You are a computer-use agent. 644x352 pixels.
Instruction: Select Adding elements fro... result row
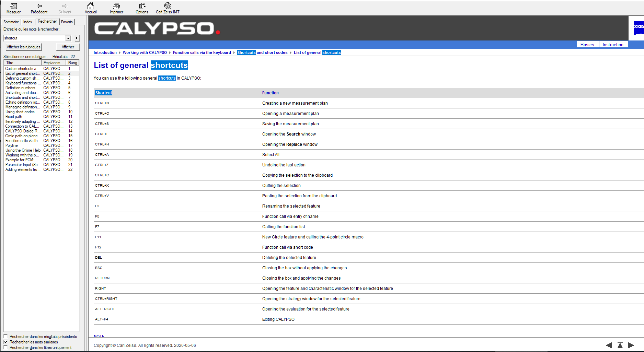(x=42, y=169)
